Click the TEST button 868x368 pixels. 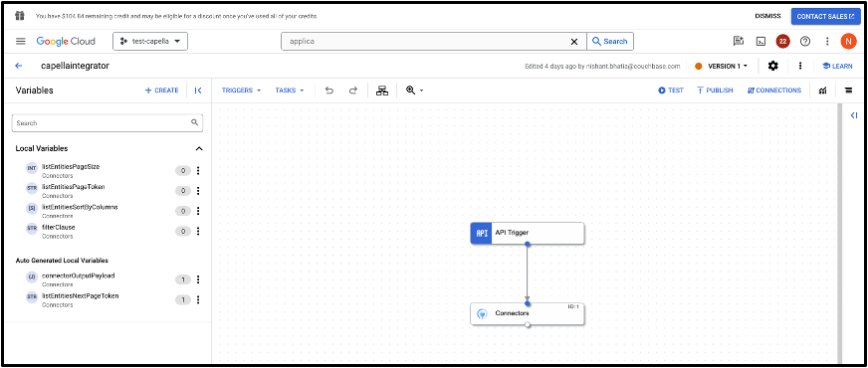[671, 91]
